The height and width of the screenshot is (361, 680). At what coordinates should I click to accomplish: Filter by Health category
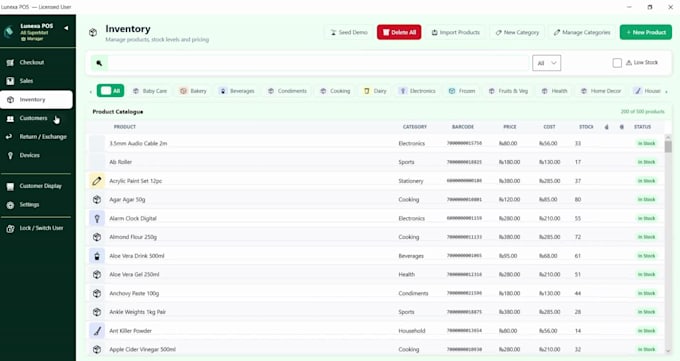pyautogui.click(x=555, y=91)
